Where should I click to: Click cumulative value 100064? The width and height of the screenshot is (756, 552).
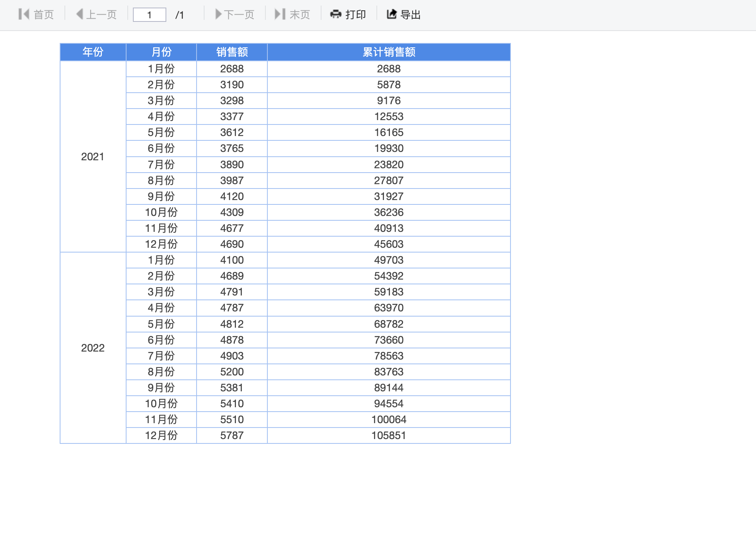coord(389,420)
